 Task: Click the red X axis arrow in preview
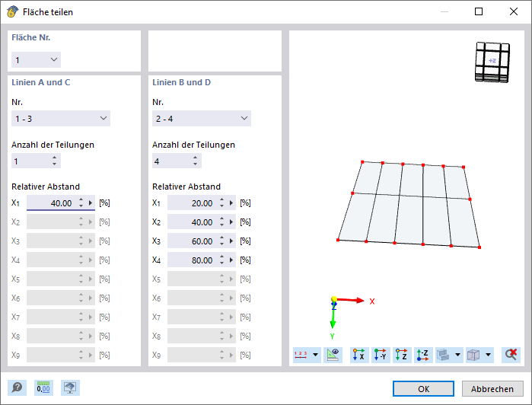[x=351, y=300]
